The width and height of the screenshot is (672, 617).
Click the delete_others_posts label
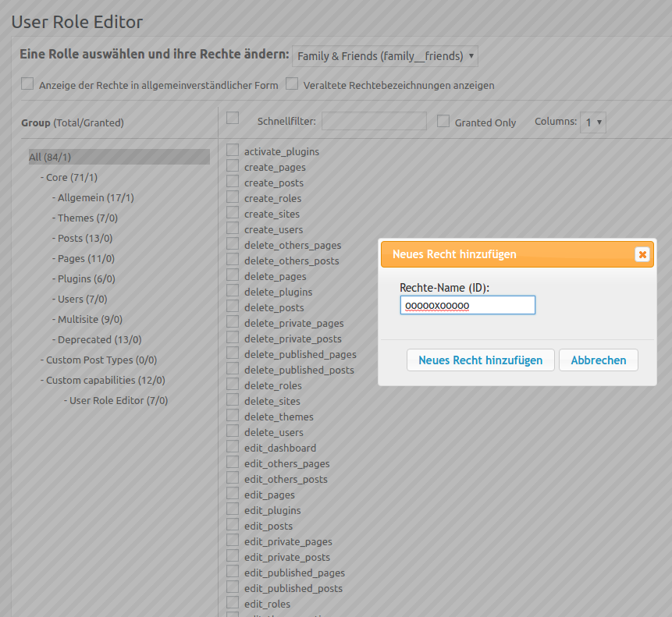(x=291, y=261)
